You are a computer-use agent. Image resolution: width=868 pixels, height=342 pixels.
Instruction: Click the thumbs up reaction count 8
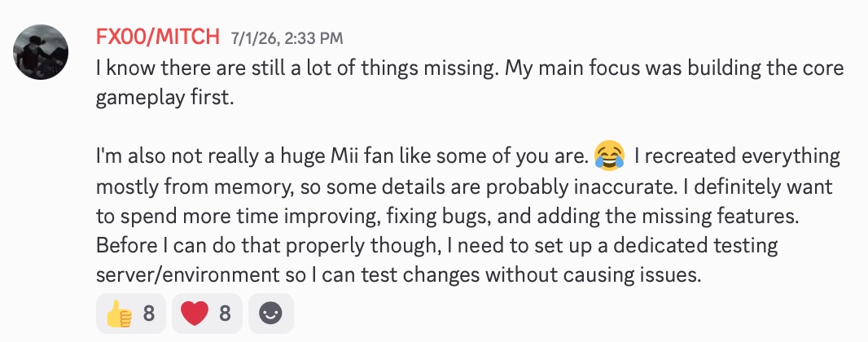click(149, 313)
